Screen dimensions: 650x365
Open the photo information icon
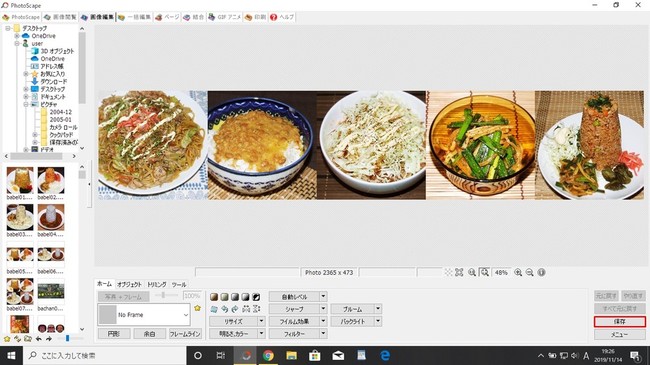[x=541, y=273]
